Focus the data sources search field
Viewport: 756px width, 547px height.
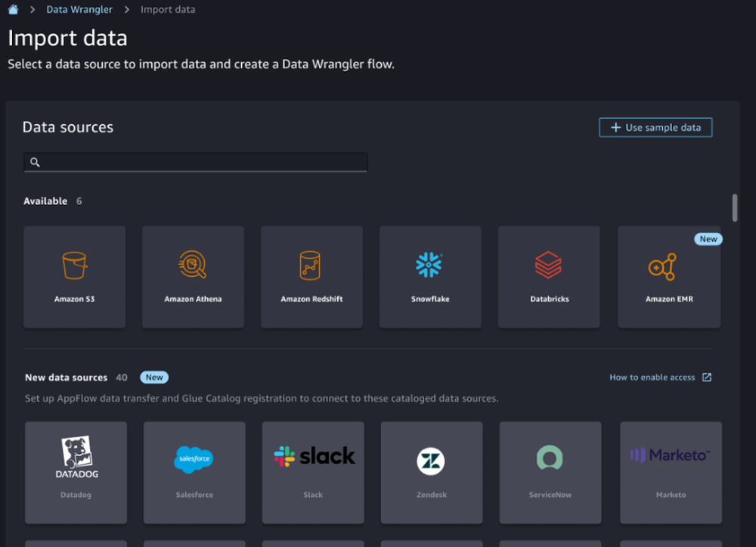coord(195,162)
